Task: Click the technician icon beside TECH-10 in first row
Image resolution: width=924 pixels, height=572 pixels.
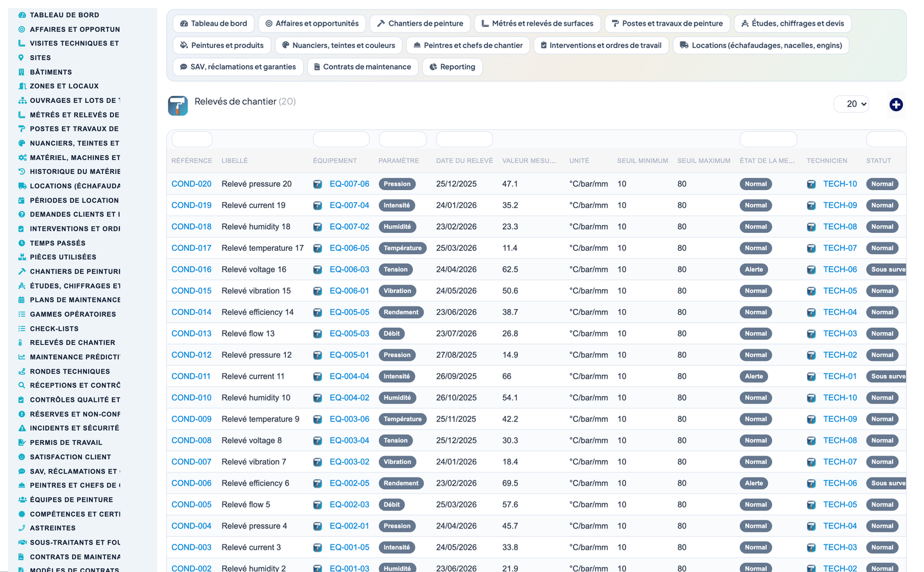Action: pos(811,184)
